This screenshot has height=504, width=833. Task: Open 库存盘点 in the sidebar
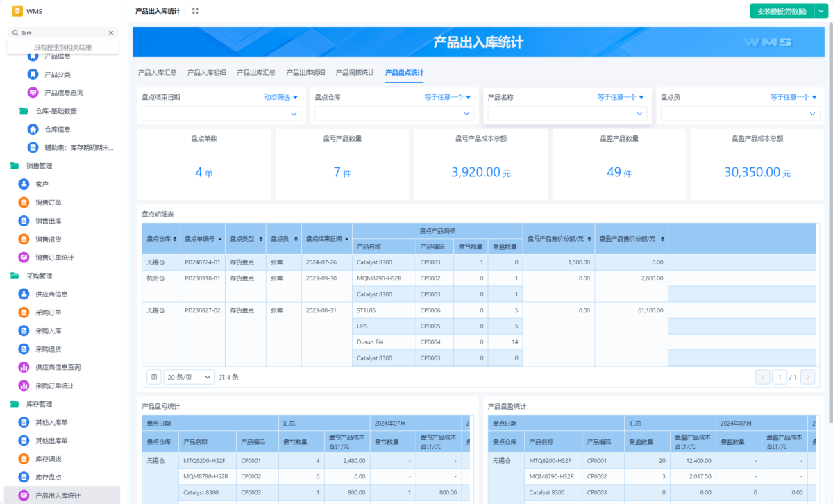pyautogui.click(x=62, y=478)
